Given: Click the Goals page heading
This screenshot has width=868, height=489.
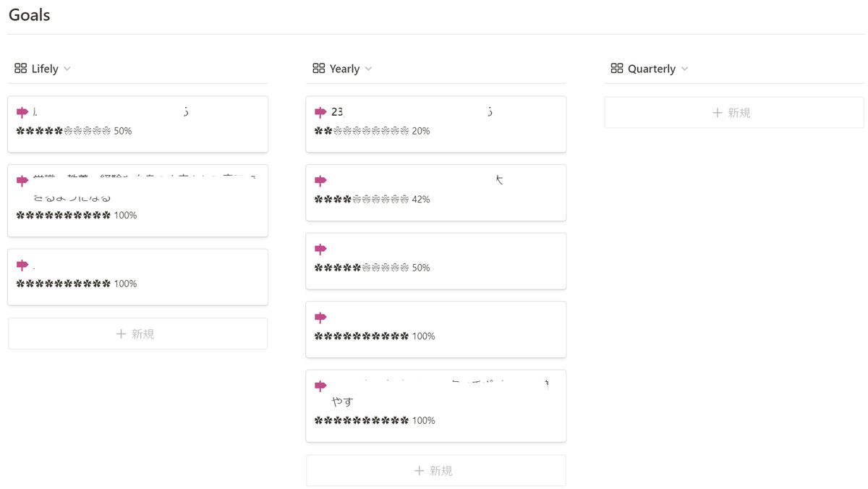Looking at the screenshot, I should [29, 14].
